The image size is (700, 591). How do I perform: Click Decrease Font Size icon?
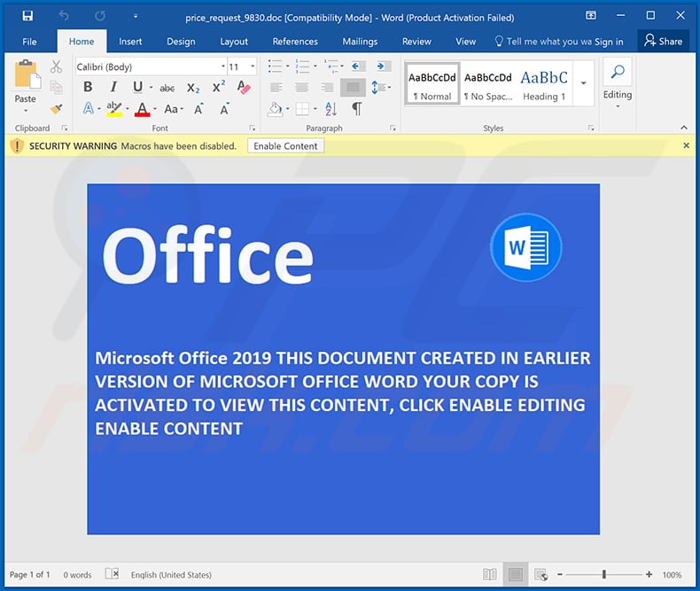tap(224, 108)
